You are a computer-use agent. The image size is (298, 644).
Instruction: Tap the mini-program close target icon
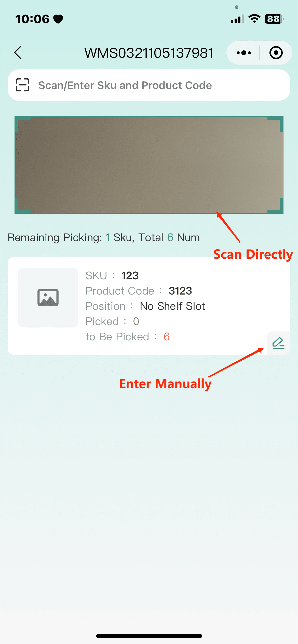[x=276, y=53]
